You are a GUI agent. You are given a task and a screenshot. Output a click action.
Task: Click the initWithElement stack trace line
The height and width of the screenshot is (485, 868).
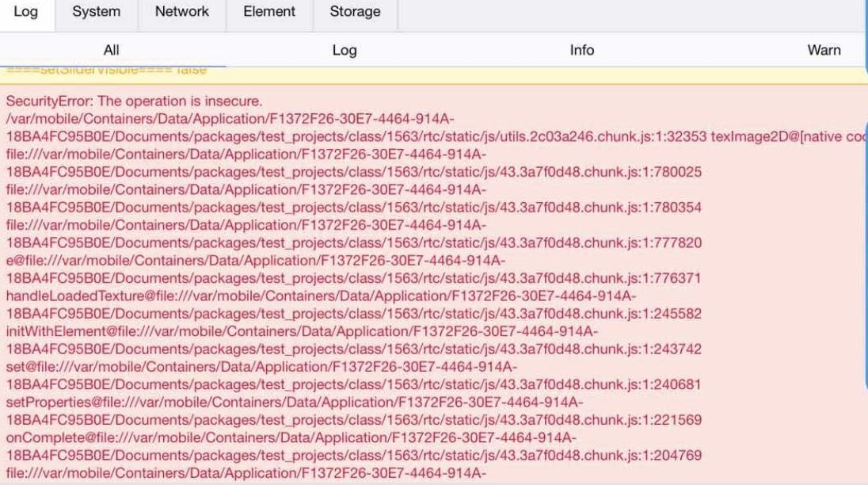(x=302, y=331)
